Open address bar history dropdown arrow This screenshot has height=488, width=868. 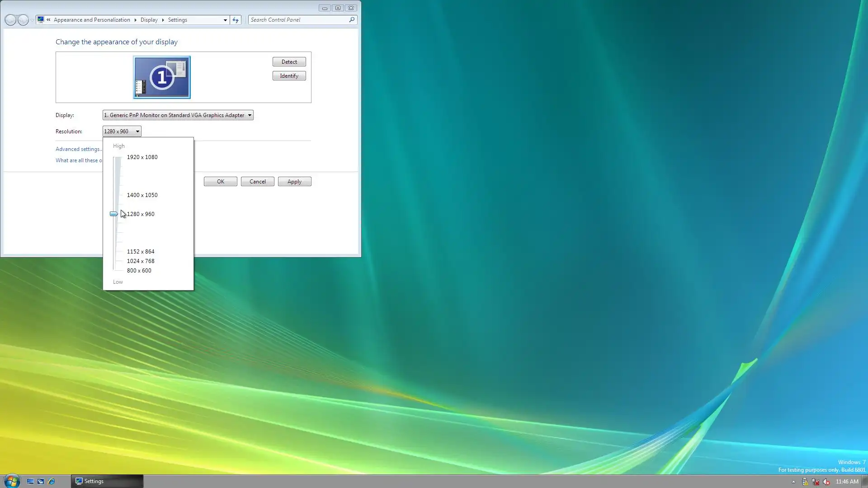pyautogui.click(x=225, y=20)
